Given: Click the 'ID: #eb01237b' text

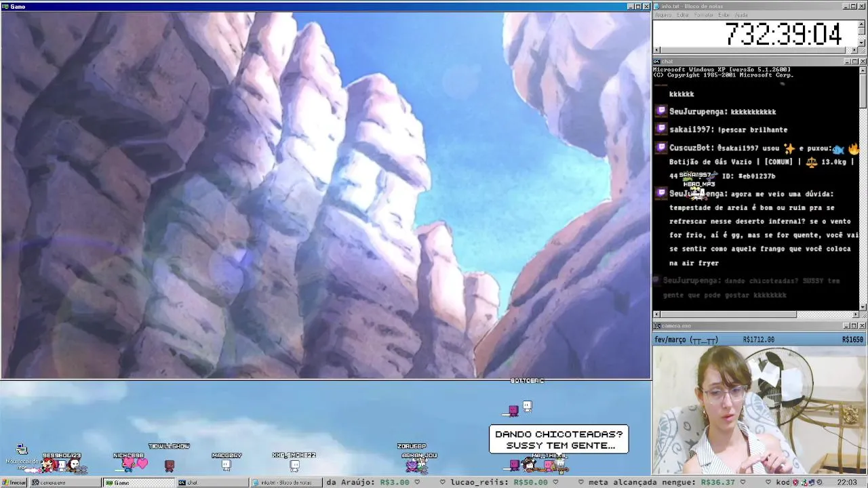Looking at the screenshot, I should point(749,176).
